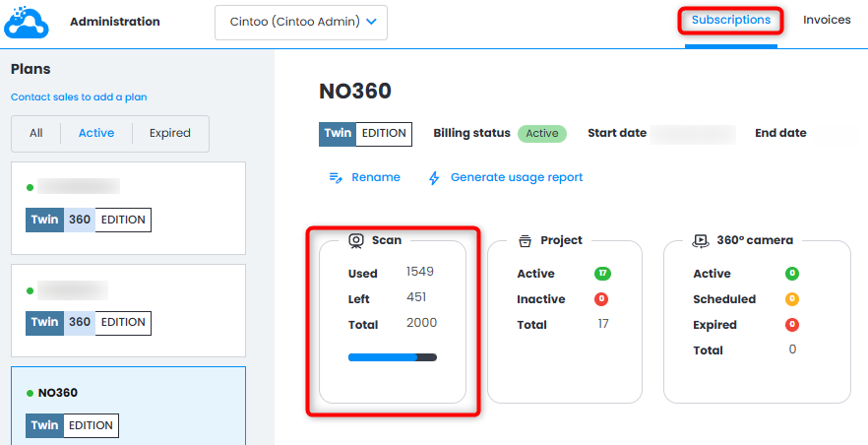868x445 pixels.
Task: Click the Administration header label
Action: (115, 22)
